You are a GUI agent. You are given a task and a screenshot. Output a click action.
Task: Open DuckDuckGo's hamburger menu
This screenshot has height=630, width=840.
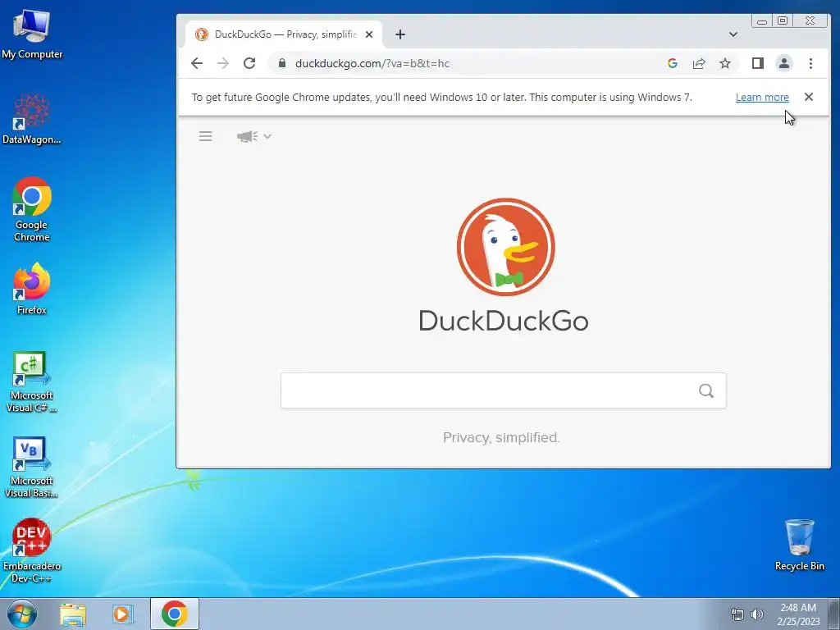(206, 136)
